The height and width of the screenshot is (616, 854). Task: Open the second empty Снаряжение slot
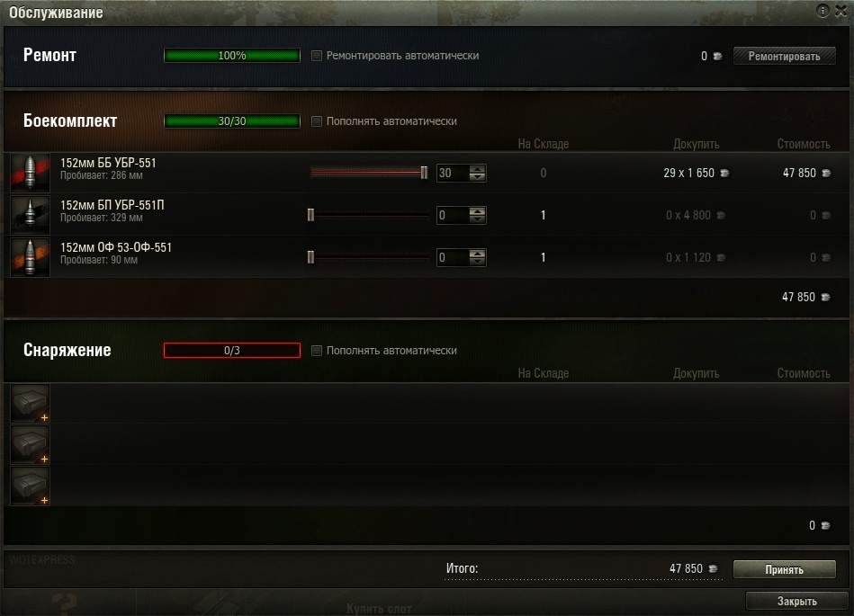tap(31, 444)
